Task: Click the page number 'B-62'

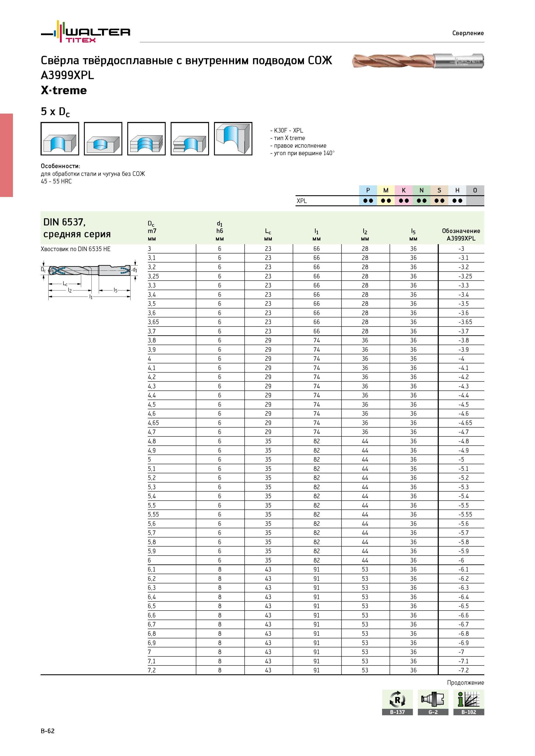Action: [48, 731]
